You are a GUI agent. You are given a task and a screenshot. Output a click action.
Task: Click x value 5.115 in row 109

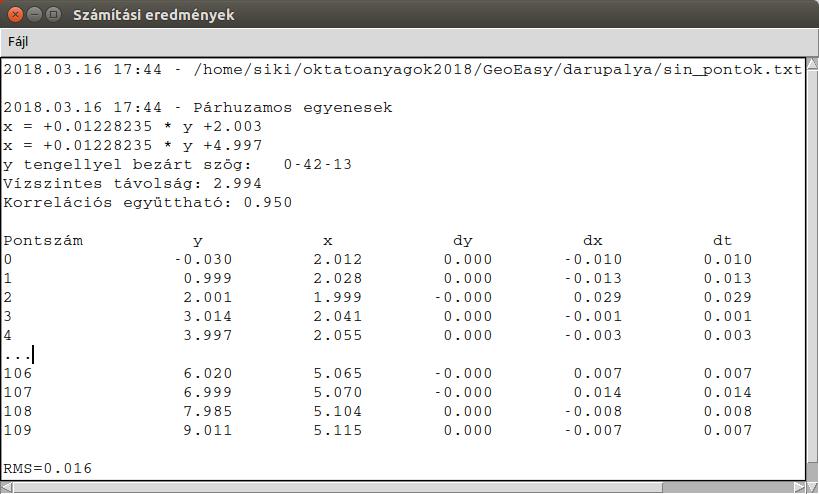[x=337, y=430]
